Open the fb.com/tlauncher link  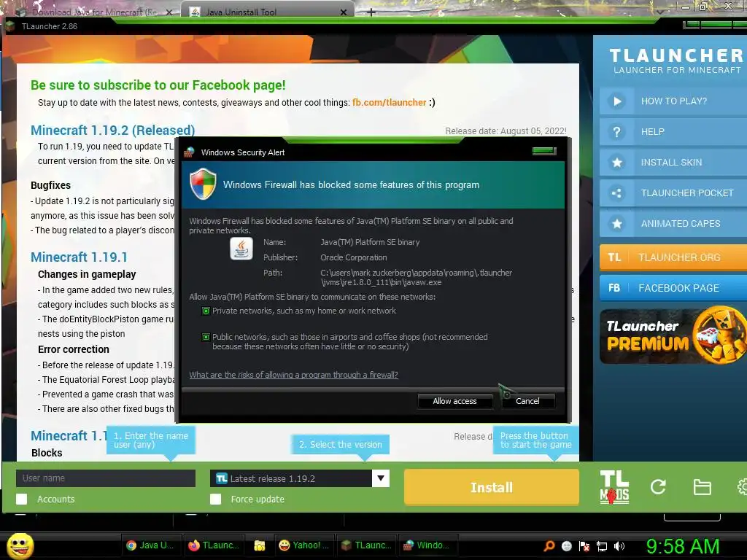coord(390,102)
